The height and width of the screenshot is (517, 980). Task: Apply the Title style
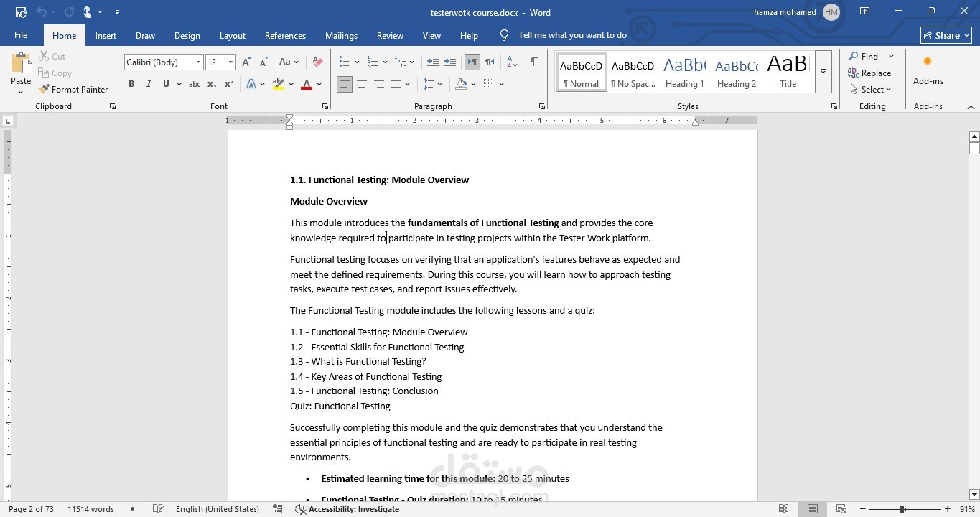(x=788, y=72)
